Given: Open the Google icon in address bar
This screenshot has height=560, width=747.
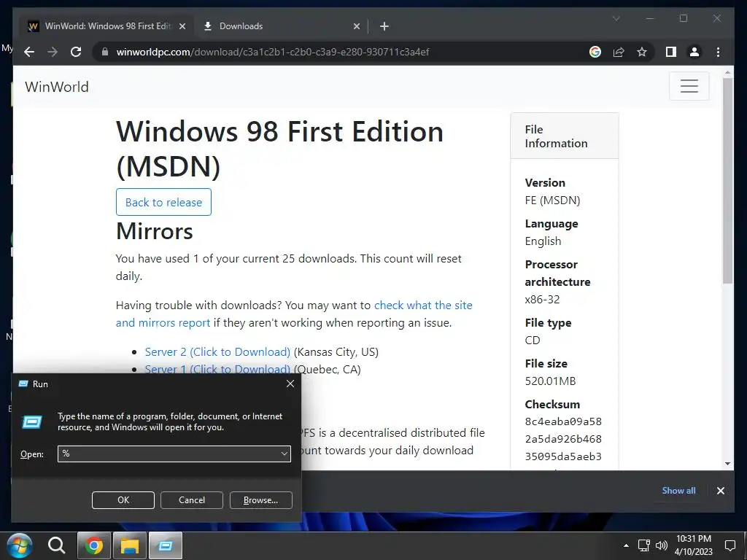Looking at the screenshot, I should [595, 52].
